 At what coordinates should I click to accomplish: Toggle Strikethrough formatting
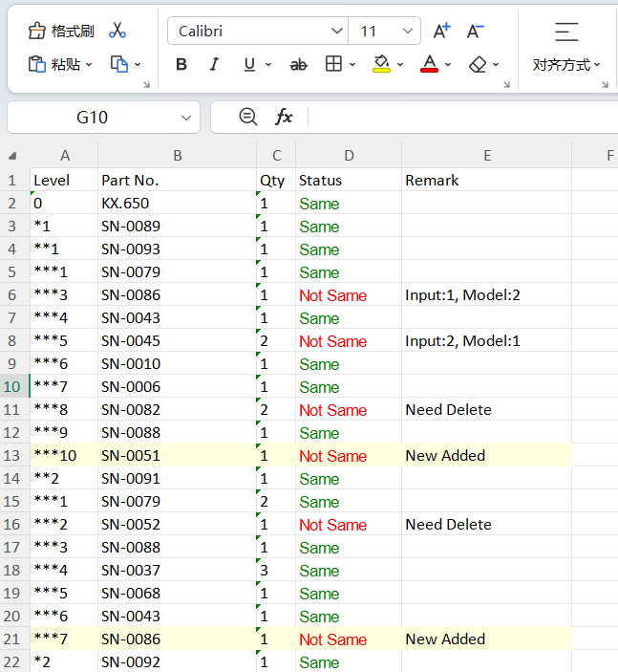(x=299, y=64)
